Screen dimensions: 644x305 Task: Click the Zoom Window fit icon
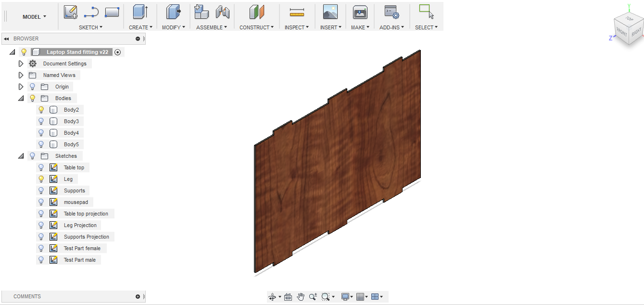pos(326,297)
